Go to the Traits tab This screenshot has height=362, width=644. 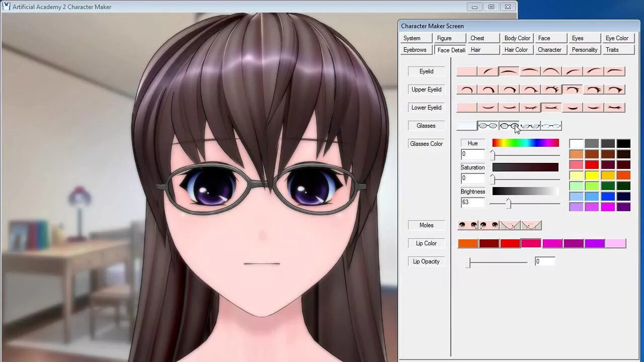619,50
